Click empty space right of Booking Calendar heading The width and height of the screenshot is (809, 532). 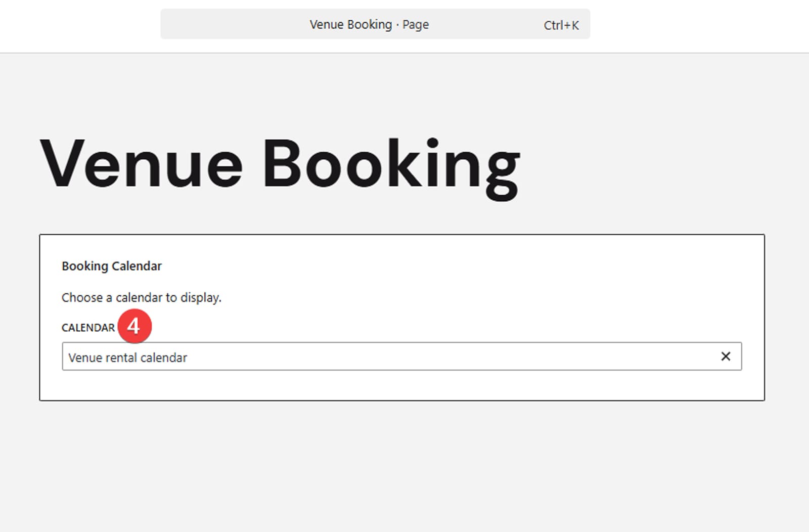[455, 266]
